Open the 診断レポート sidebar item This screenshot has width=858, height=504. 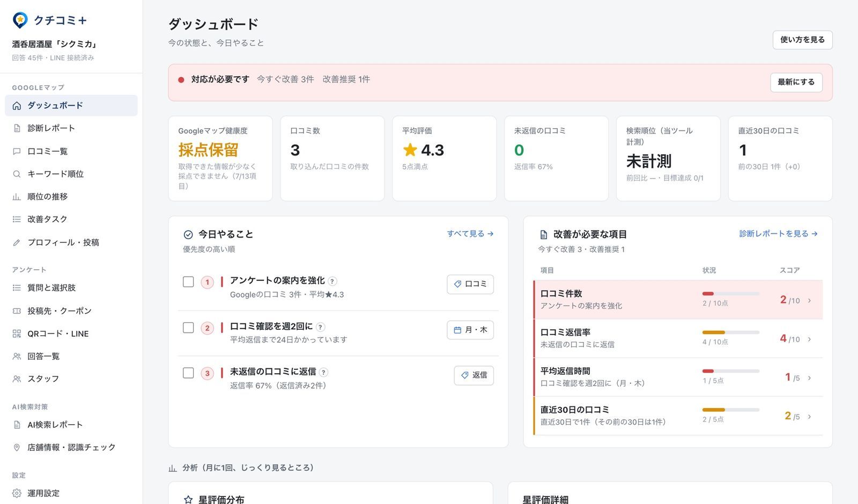click(71, 128)
